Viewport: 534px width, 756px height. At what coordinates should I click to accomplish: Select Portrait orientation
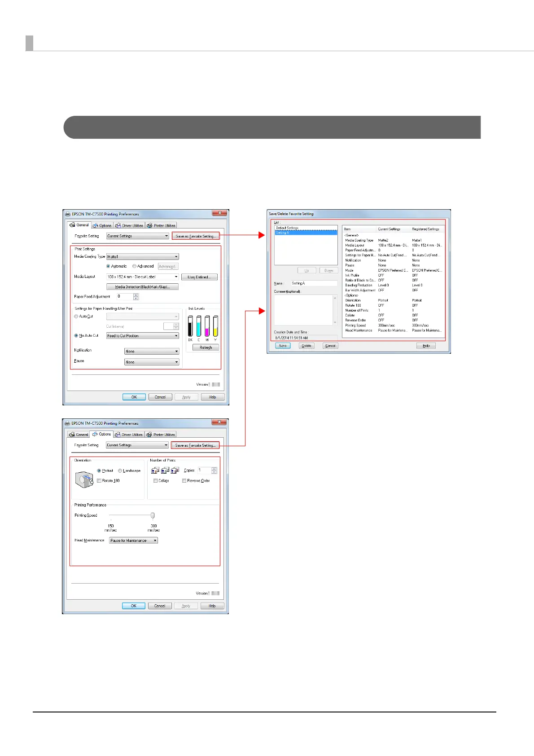tap(99, 471)
